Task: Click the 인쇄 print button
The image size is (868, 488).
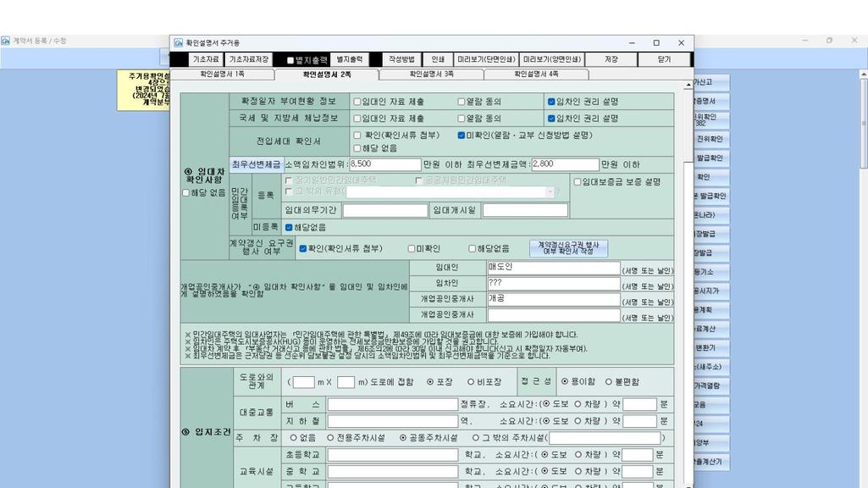Action: pos(438,59)
